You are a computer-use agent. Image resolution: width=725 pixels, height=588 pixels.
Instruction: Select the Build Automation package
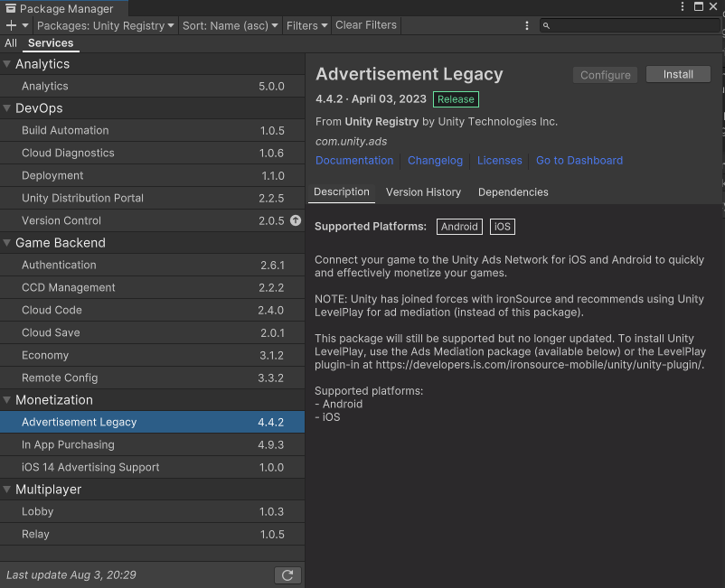click(x=153, y=131)
